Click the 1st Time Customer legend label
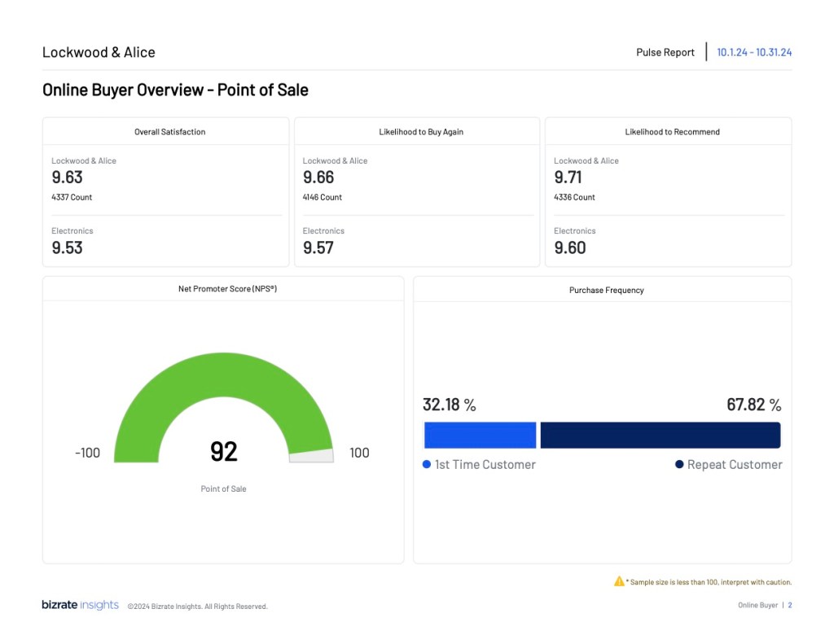The height and width of the screenshot is (644, 834). tap(485, 465)
